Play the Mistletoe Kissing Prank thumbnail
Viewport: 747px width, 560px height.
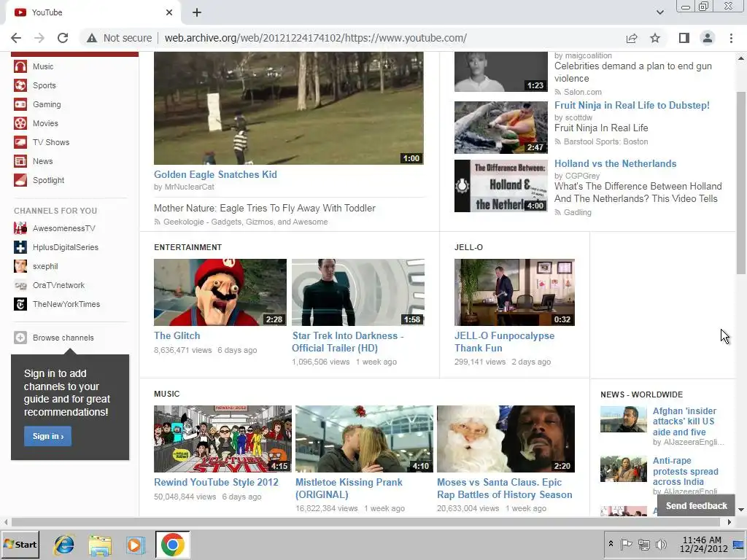coord(364,439)
